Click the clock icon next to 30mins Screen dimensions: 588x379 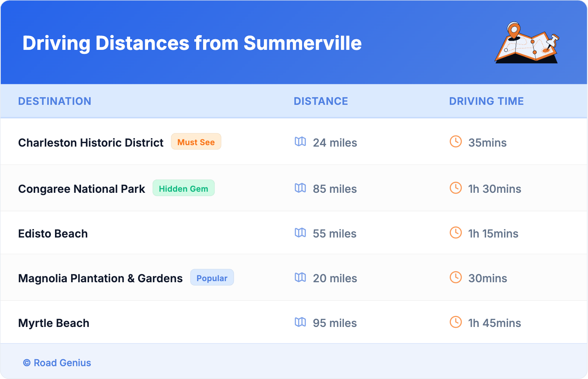(x=456, y=277)
